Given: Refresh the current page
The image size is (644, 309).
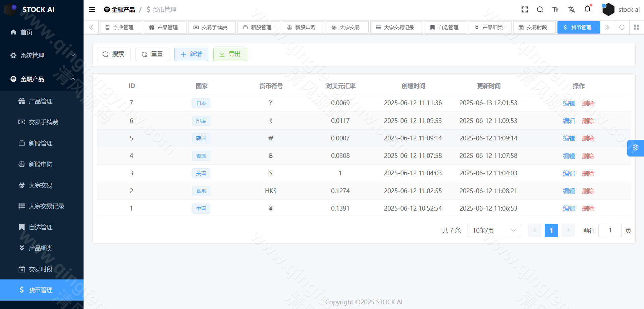Looking at the screenshot, I should (622, 27).
